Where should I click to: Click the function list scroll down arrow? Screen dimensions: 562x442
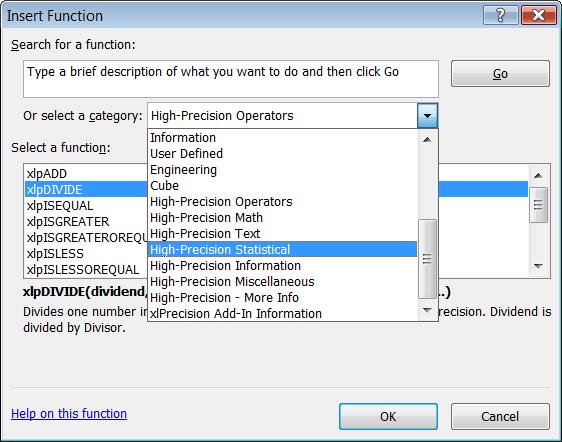538,266
